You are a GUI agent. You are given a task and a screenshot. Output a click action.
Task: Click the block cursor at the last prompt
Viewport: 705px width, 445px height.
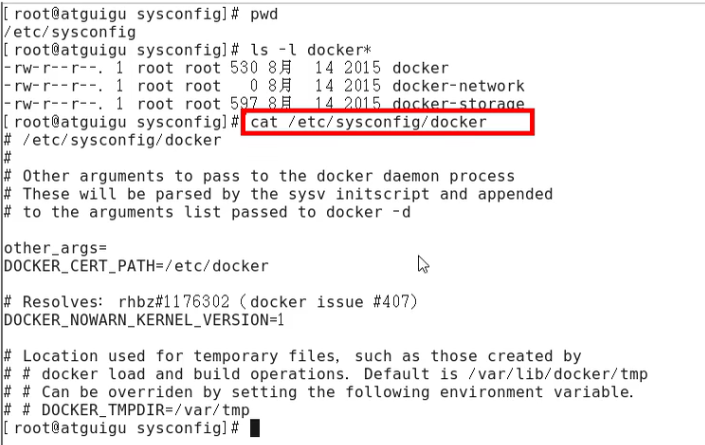pos(254,428)
